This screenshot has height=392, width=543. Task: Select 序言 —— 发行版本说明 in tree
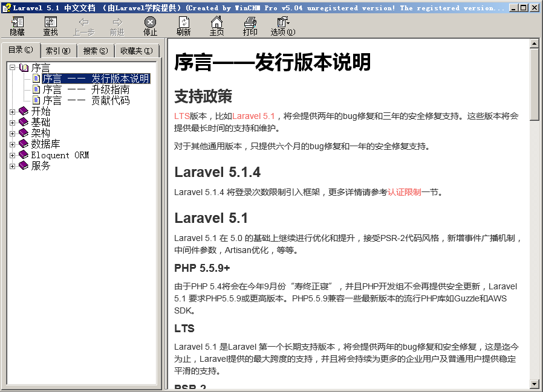(96, 79)
